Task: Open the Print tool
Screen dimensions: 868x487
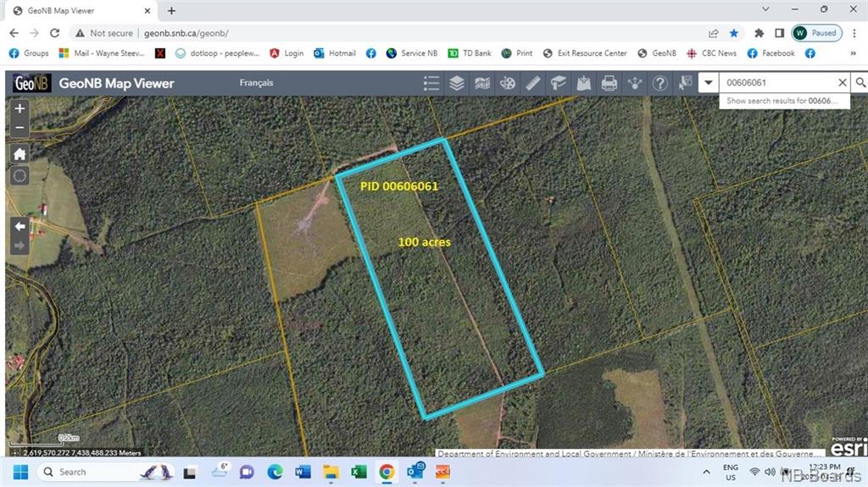Action: point(609,83)
